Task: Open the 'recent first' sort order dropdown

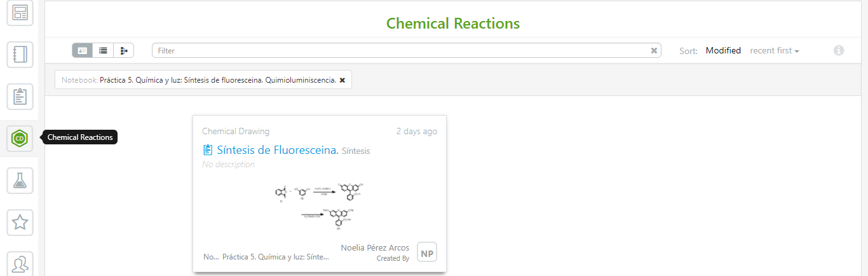Action: [x=774, y=51]
